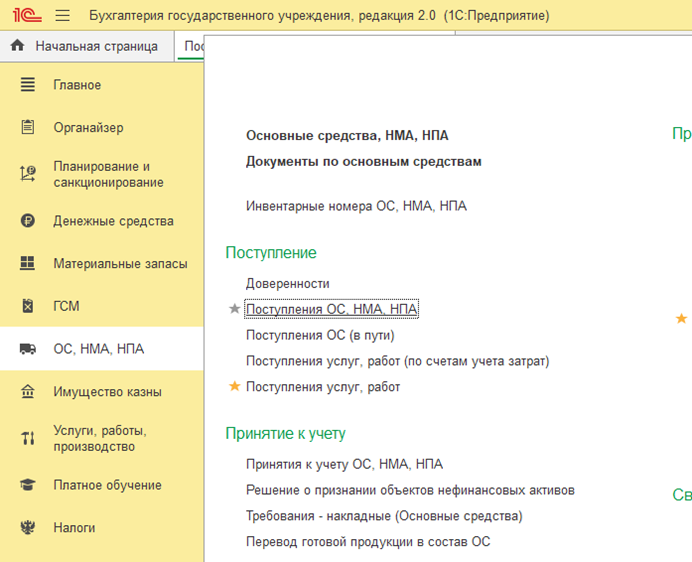
Task: Open Поступления услуг, работ (по счетам учета затрат)
Action: pyautogui.click(x=397, y=361)
